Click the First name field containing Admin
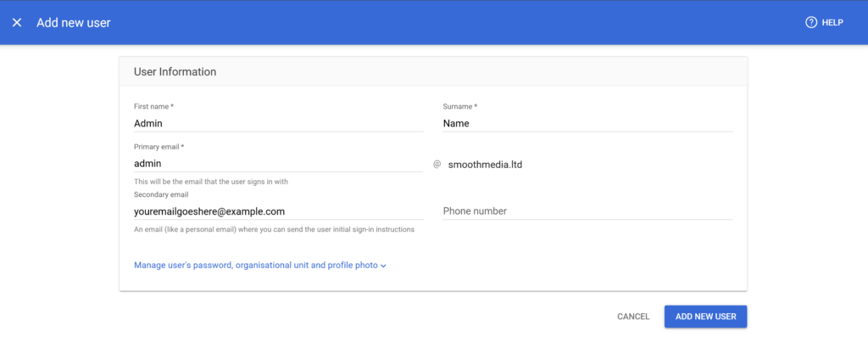 click(x=278, y=124)
